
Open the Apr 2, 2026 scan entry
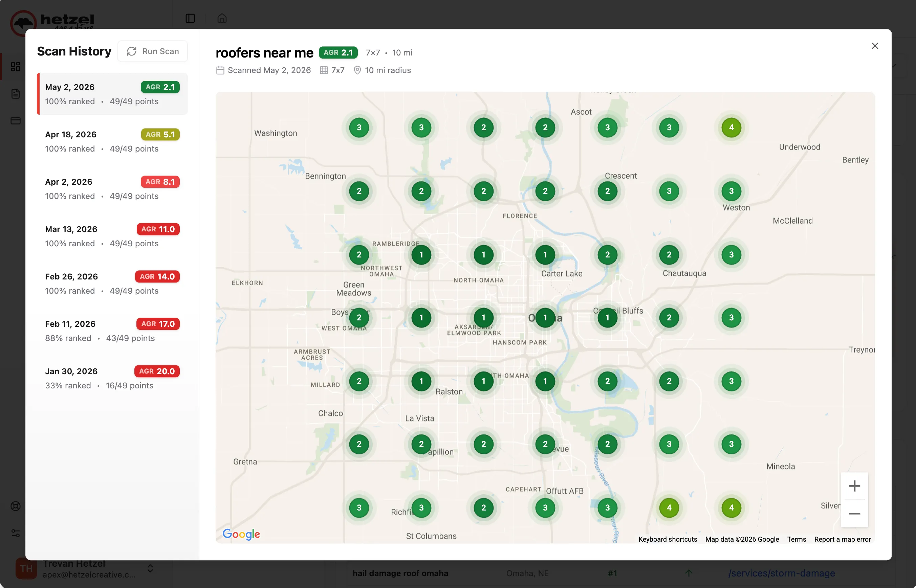pos(112,189)
